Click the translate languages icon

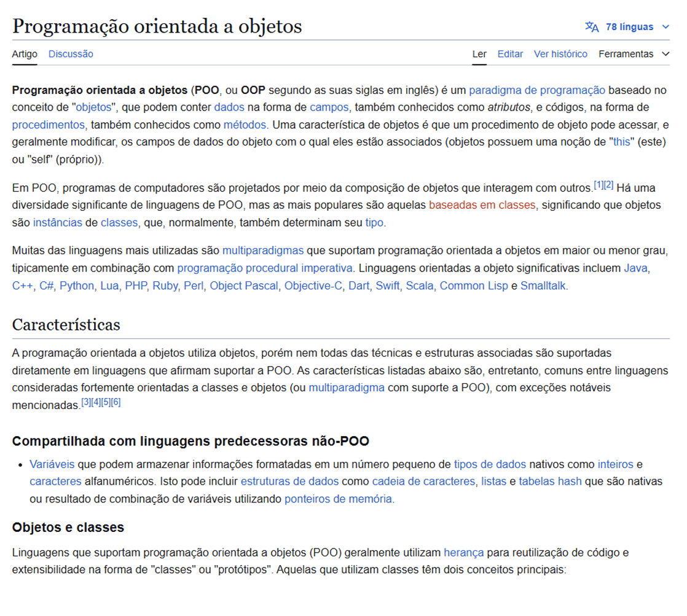[592, 27]
